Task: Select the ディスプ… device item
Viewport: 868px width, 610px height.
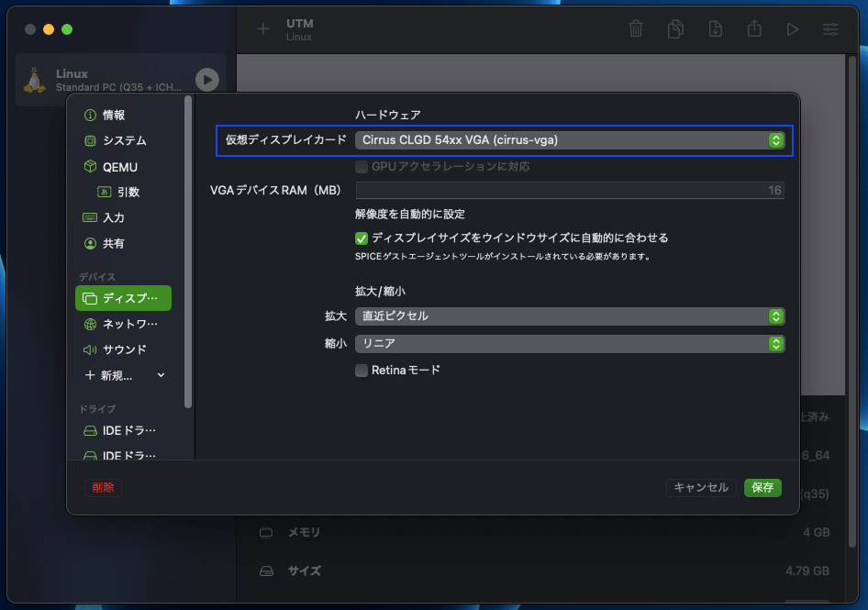Action: pyautogui.click(x=124, y=298)
